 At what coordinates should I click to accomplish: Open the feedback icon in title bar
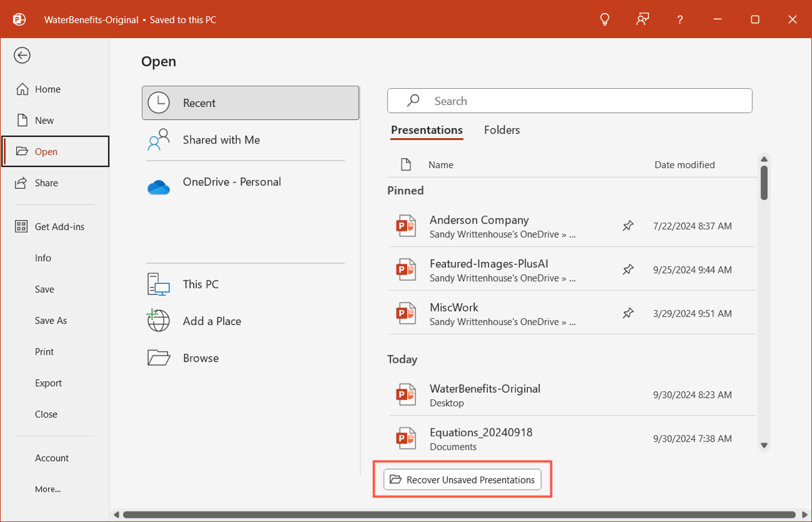[642, 20]
